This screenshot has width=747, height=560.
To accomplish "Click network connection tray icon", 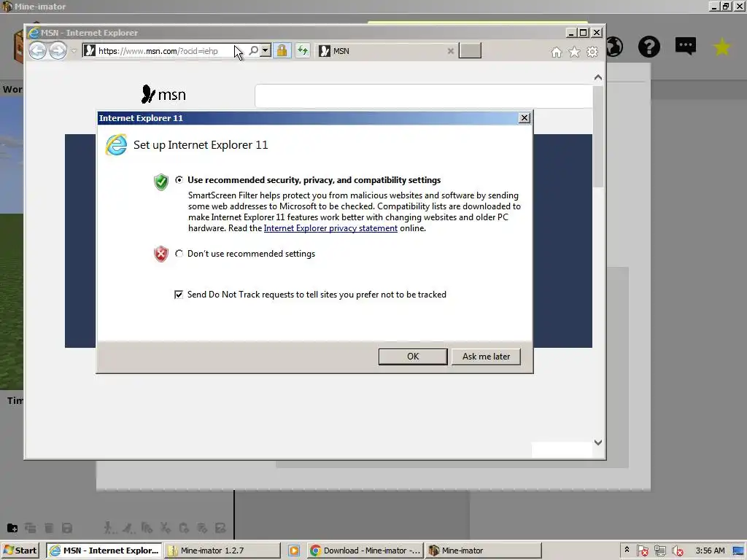I will [659, 551].
